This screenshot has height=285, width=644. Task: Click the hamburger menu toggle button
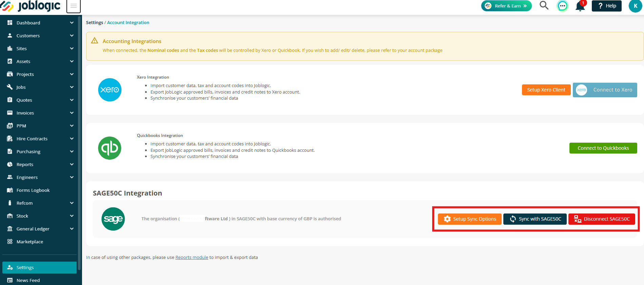point(73,6)
